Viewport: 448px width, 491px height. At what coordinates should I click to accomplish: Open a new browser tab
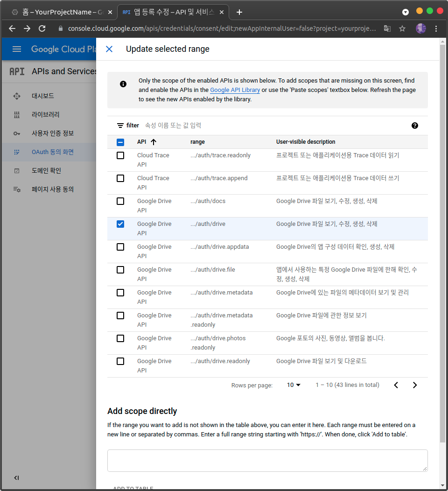(x=239, y=12)
